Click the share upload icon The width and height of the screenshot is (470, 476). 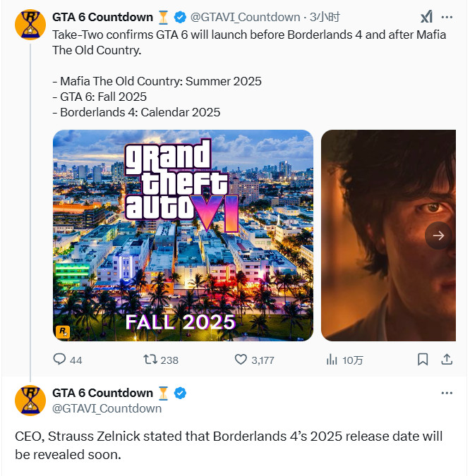click(446, 360)
